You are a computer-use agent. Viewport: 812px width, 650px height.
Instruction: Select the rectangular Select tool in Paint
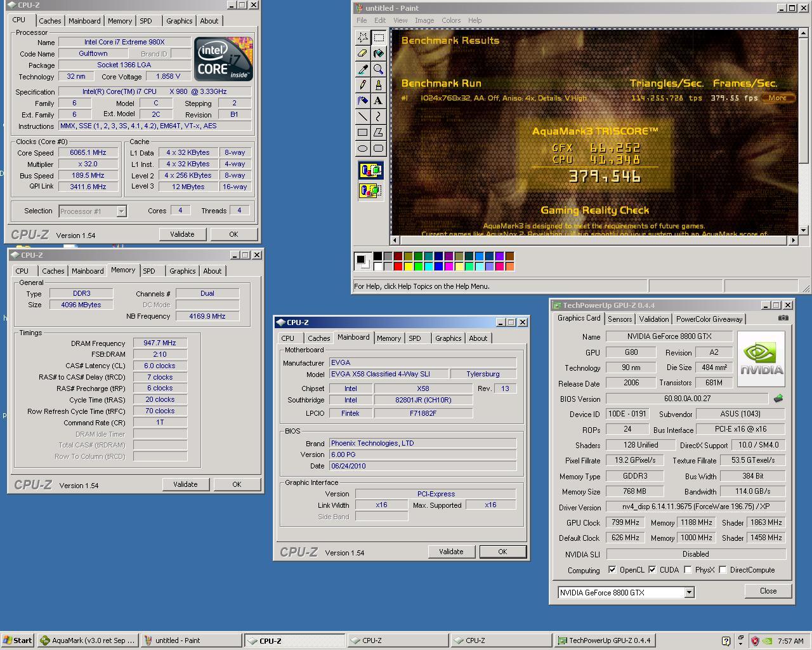pos(379,37)
